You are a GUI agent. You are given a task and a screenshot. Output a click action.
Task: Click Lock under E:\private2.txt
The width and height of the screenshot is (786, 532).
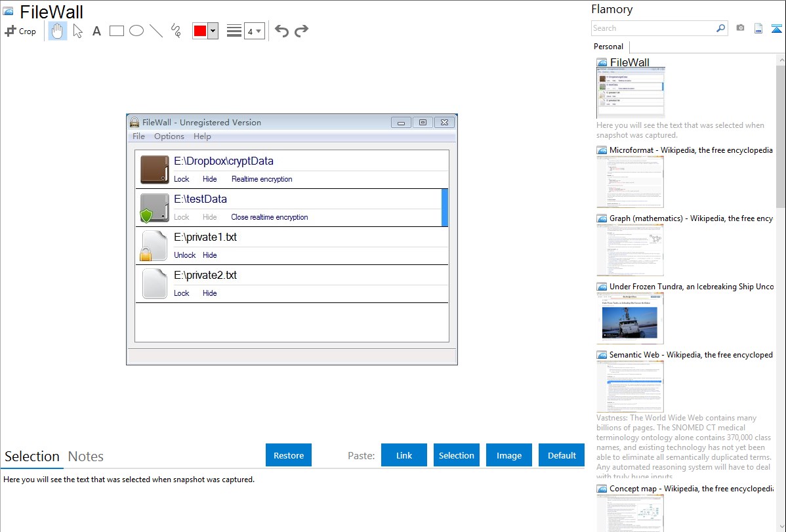coord(182,293)
